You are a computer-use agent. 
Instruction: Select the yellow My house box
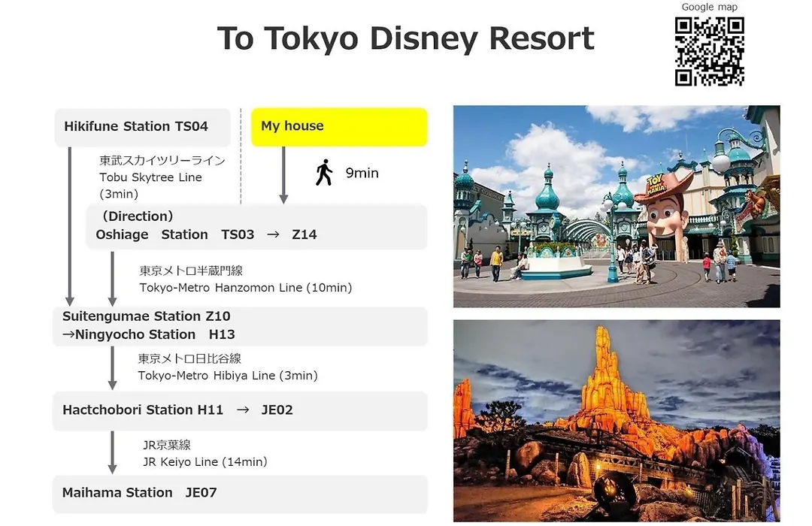[339, 127]
